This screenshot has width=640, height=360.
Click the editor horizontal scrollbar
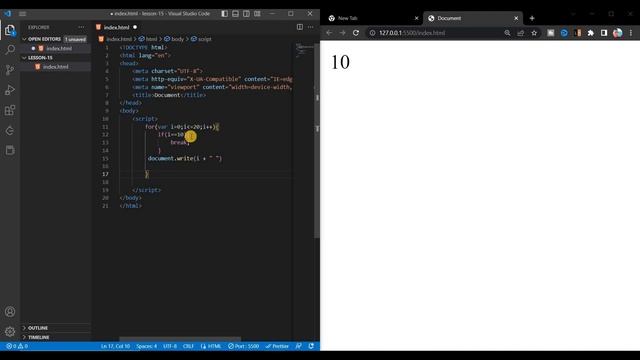180,339
